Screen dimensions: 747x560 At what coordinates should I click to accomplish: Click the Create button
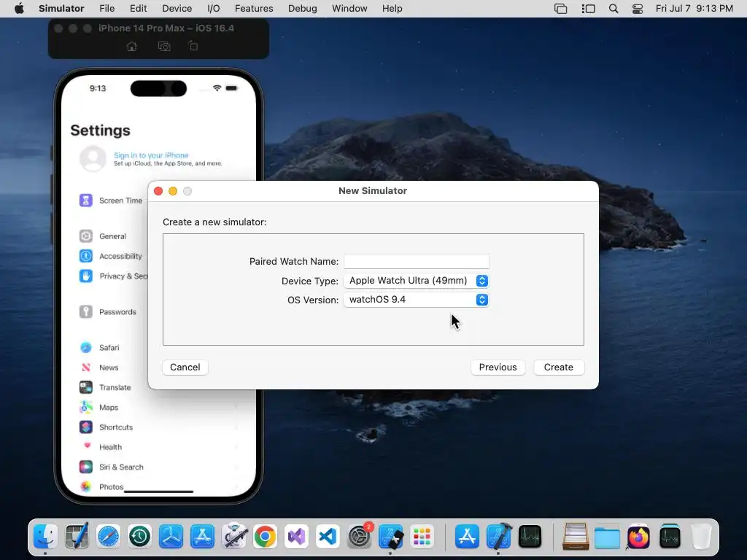[558, 367]
